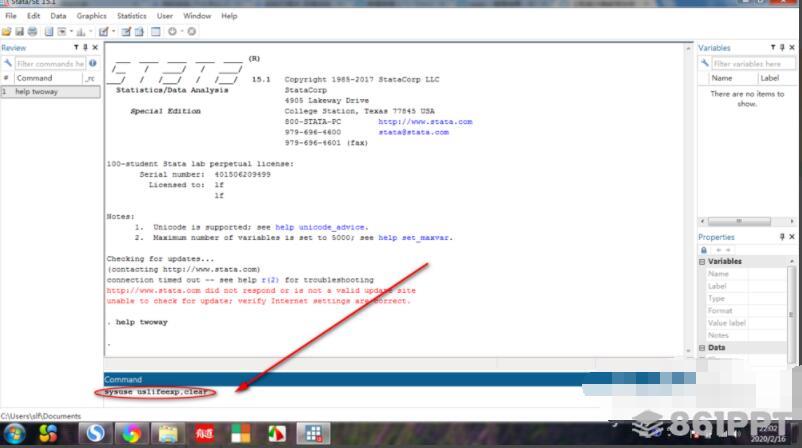Toggle the Properties lock icon
802x448 pixels.
704,250
